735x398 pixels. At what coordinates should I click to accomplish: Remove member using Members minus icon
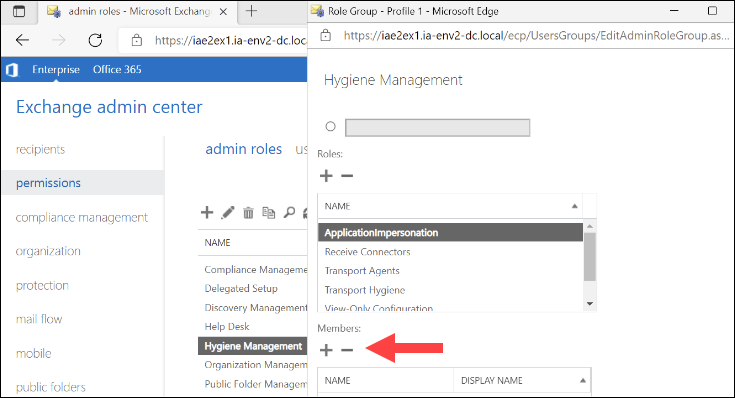347,350
